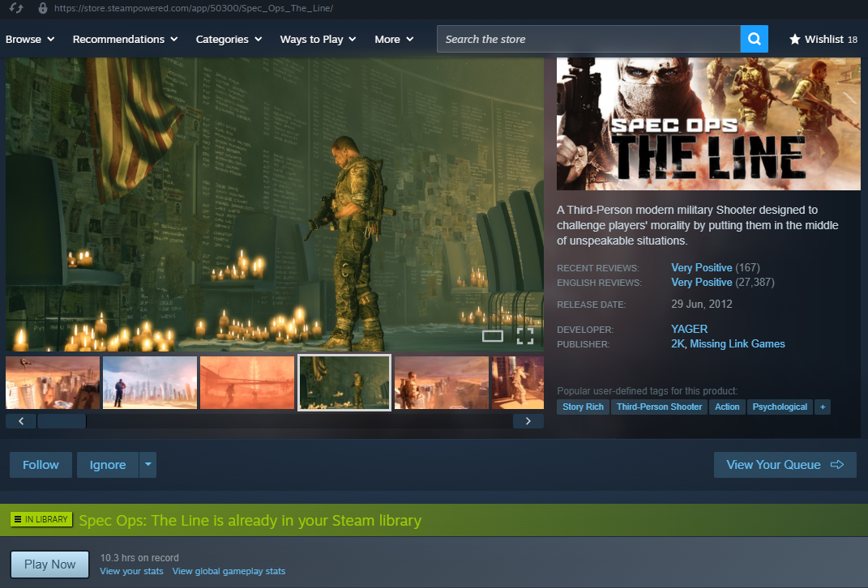The height and width of the screenshot is (588, 868).
Task: Click the 29 Jun, 2012 release date
Action: (701, 305)
